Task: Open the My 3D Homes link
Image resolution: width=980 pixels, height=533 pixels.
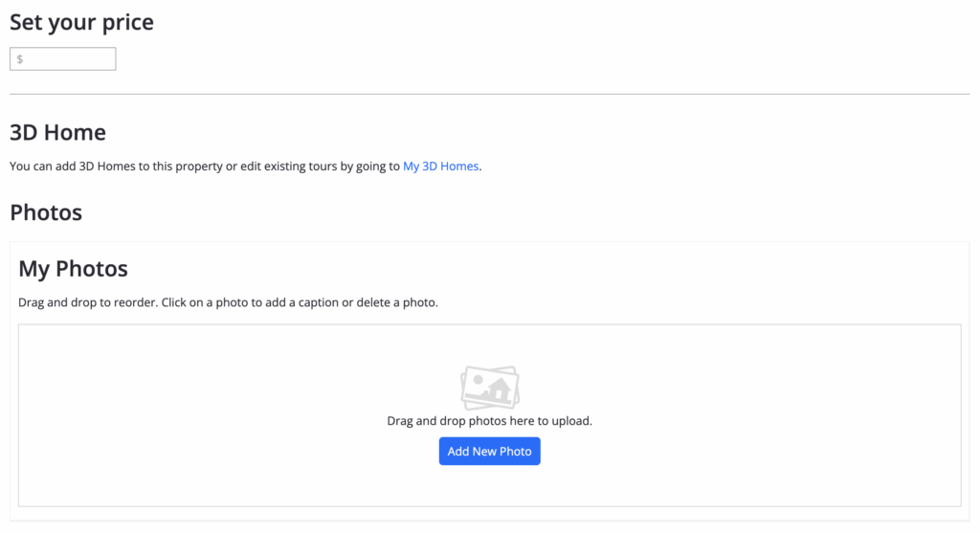Action: (440, 167)
